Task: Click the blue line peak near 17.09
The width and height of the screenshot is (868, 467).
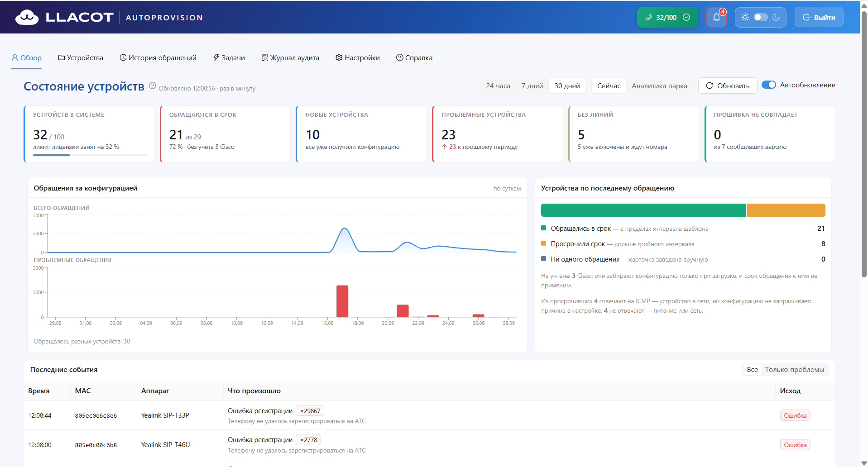Action: 345,229
